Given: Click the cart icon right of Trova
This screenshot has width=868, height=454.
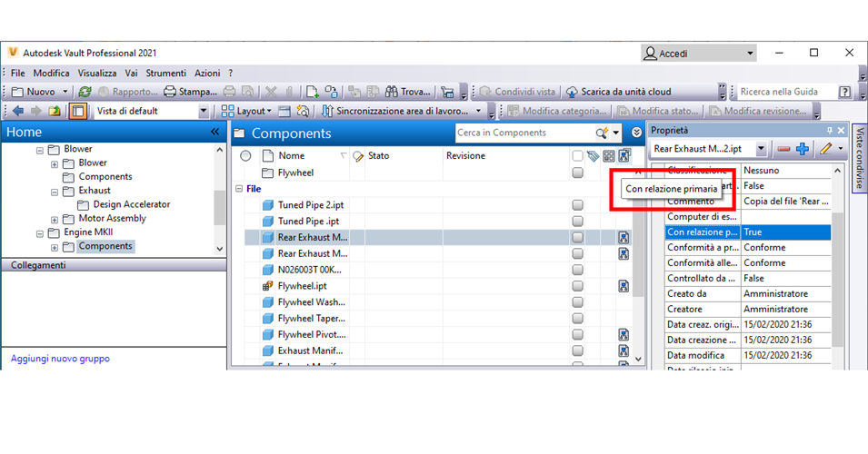Looking at the screenshot, I should tap(447, 92).
